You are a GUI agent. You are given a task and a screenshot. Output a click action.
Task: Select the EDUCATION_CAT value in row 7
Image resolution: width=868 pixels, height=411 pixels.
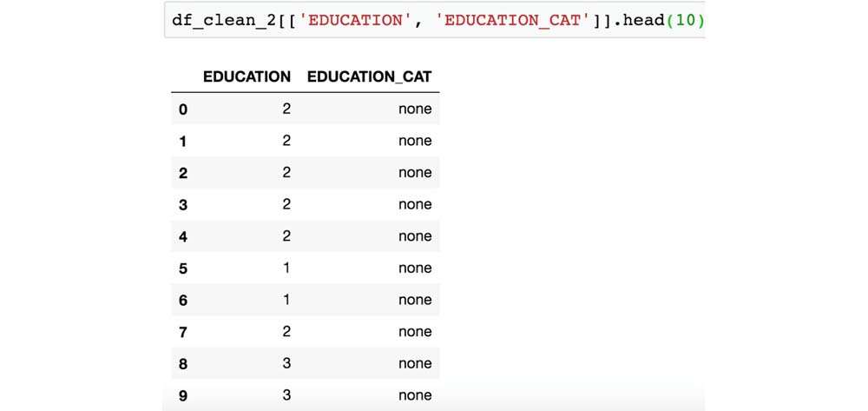point(415,332)
